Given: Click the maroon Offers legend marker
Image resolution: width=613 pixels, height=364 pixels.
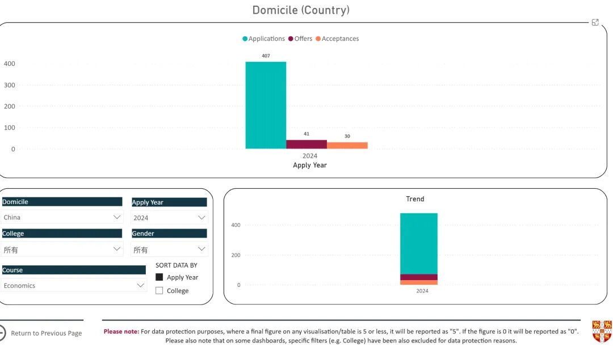Looking at the screenshot, I should tap(291, 39).
